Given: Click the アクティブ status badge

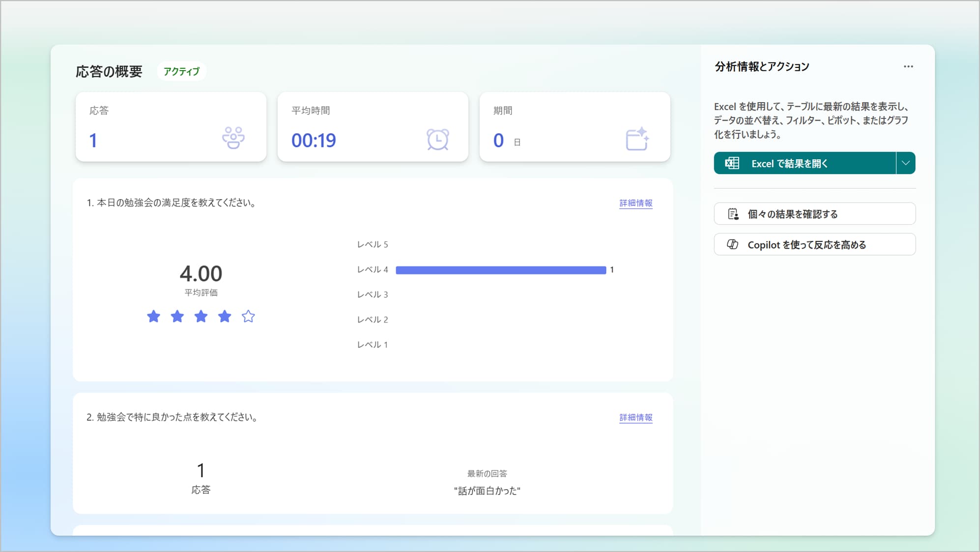Looking at the screenshot, I should (181, 71).
